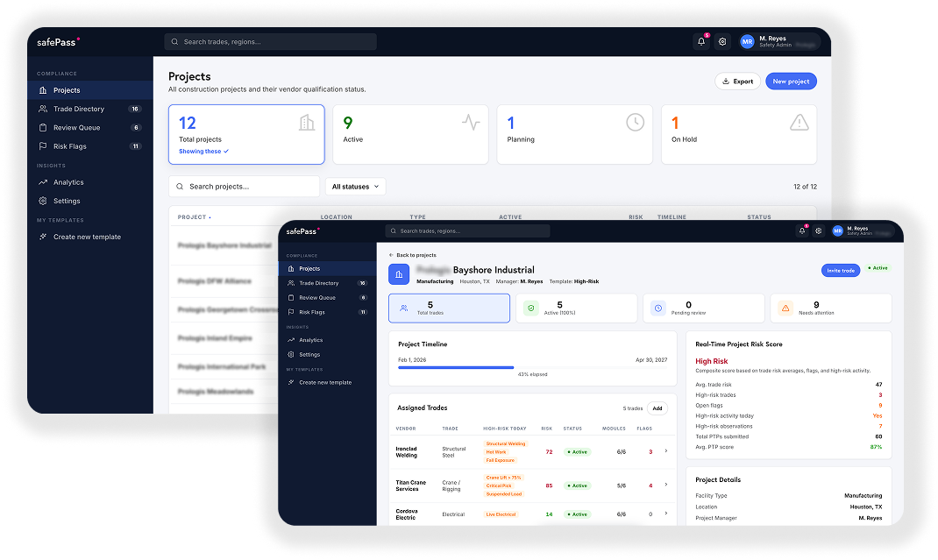Viewport: 938px width, 560px height.
Task: Click the orange alert icon on Needs attention card
Action: tap(785, 308)
